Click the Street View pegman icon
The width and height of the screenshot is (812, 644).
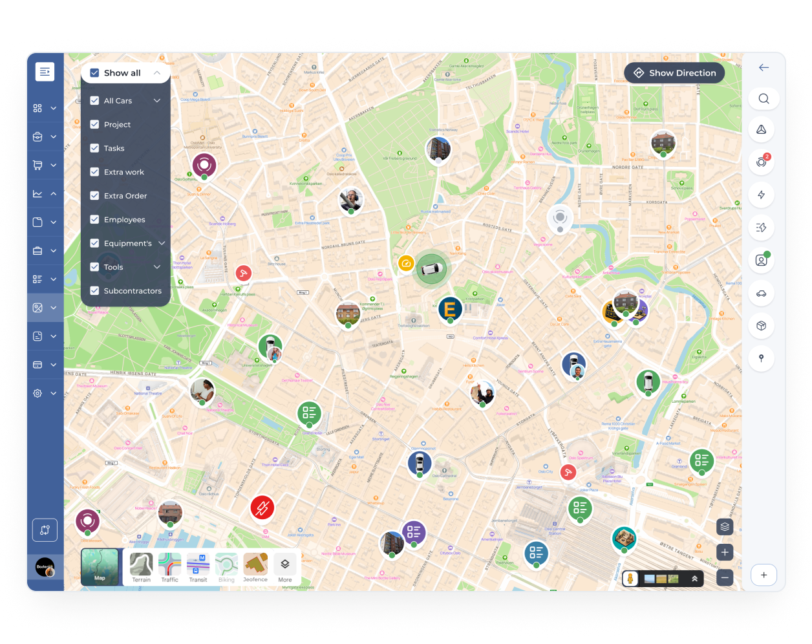point(630,579)
